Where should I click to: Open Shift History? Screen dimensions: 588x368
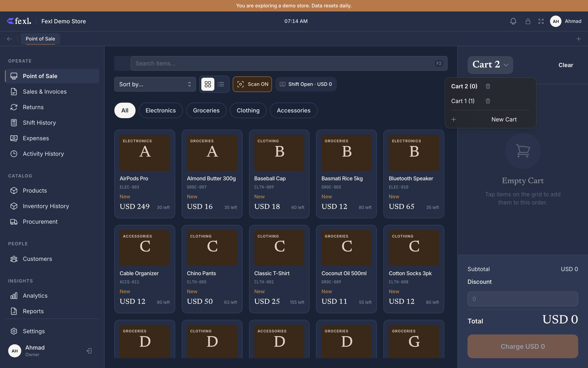52,123
